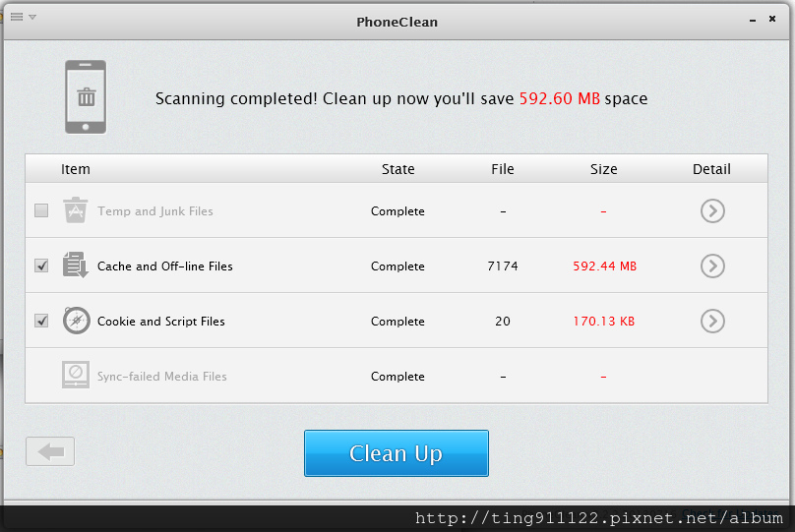Uncheck the Cache and Off-line Files checkbox
795x532 pixels.
tap(41, 266)
